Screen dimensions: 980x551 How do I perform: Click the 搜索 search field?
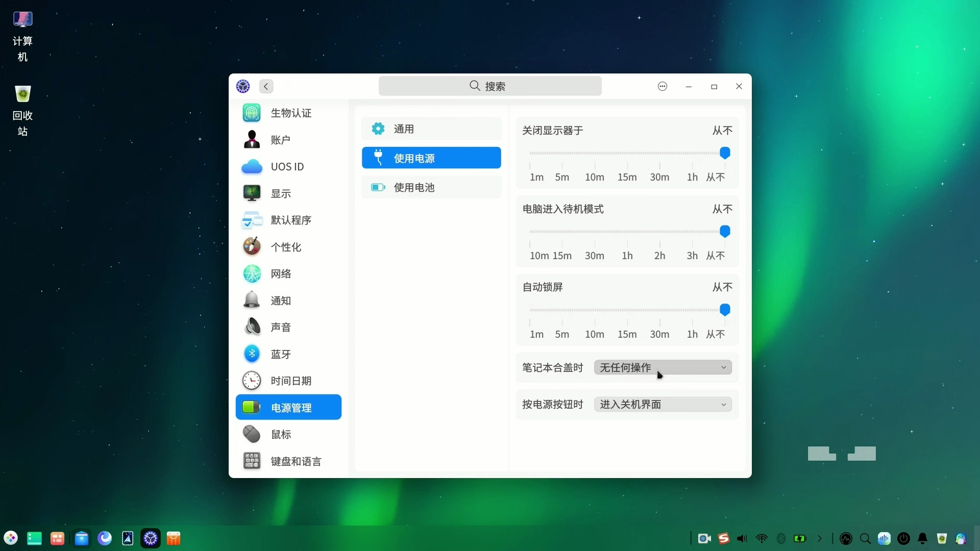pyautogui.click(x=490, y=86)
